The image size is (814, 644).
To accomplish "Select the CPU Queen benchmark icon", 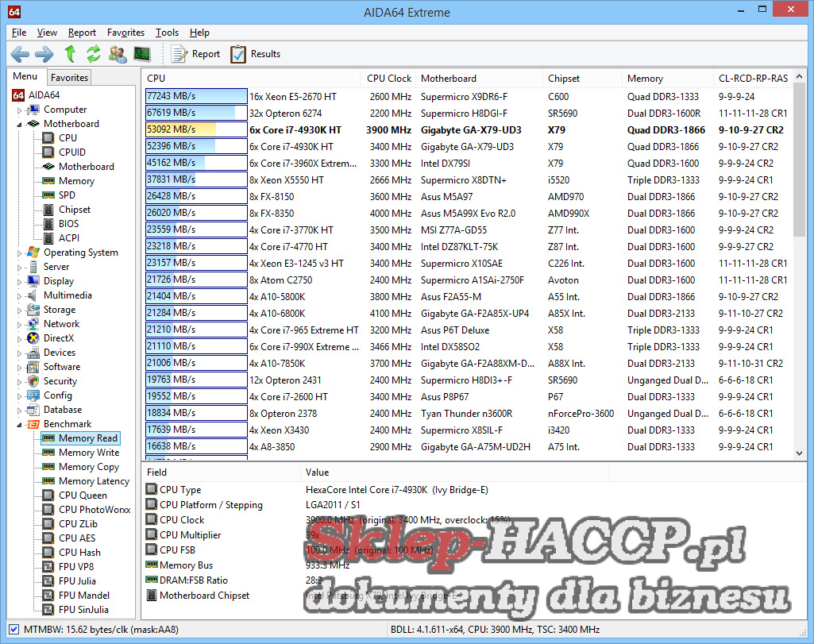I will point(48,496).
